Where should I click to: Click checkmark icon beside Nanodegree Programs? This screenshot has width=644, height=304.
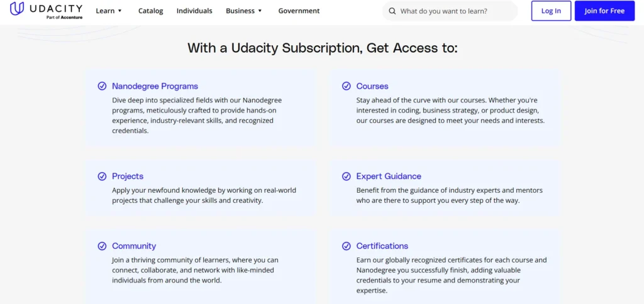(102, 87)
